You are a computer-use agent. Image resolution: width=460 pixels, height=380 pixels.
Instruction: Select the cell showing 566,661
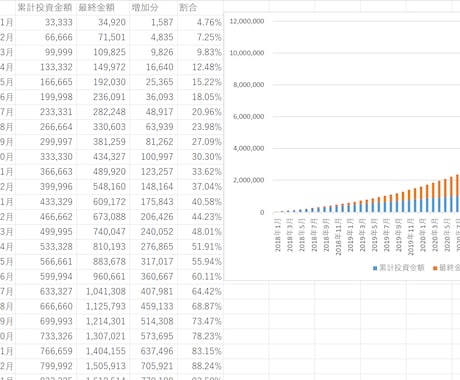[x=46, y=262]
